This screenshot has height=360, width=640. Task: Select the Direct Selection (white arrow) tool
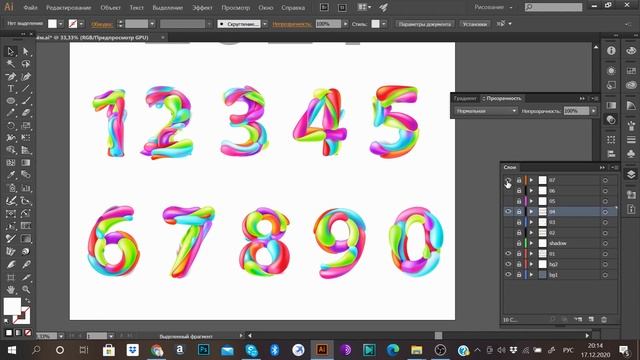(x=26, y=51)
